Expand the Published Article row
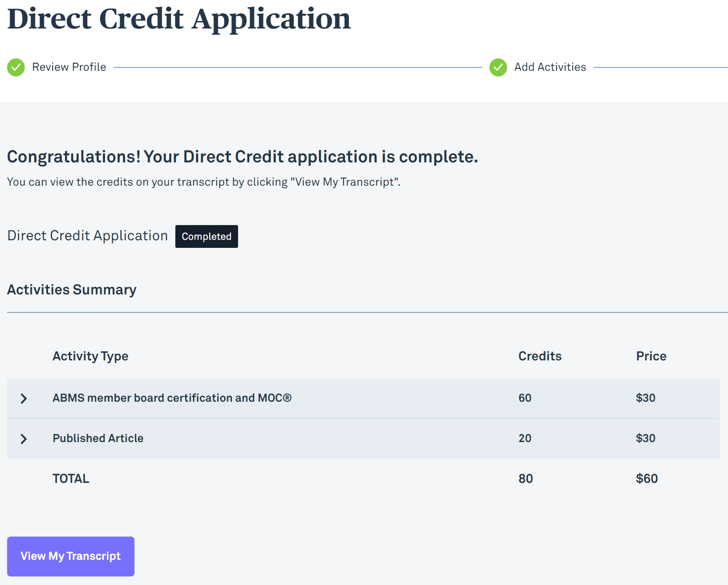728x585 pixels. pos(24,439)
